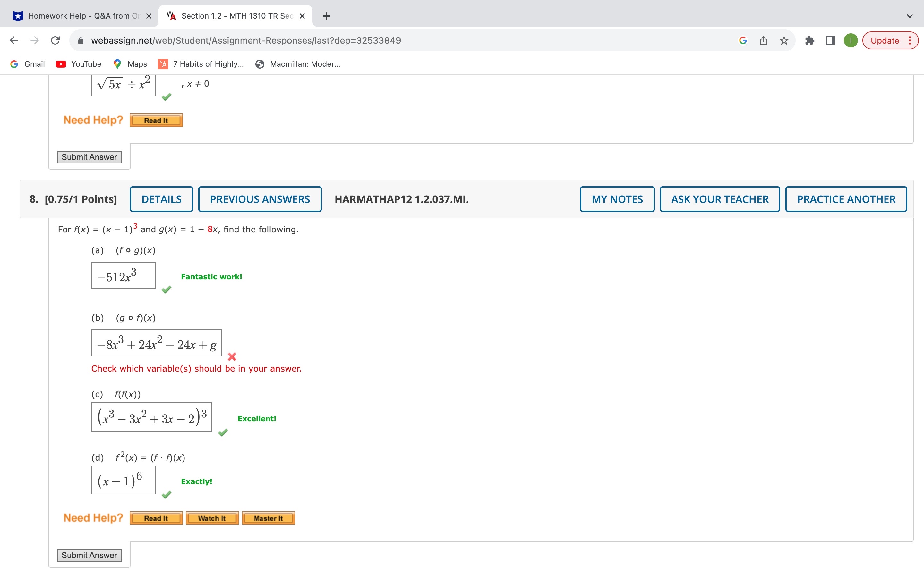Toggle the browser side panel icon
924x577 pixels.
click(x=830, y=40)
